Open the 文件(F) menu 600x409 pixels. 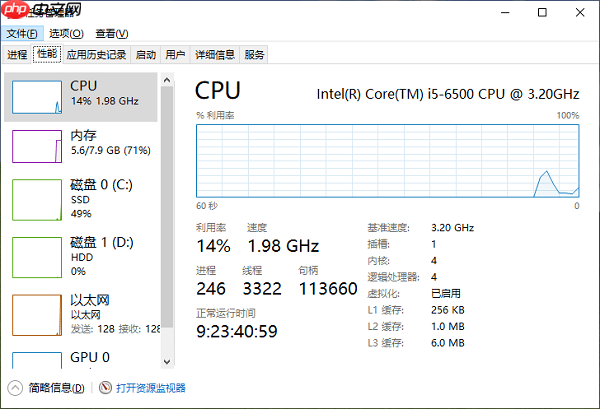22,34
